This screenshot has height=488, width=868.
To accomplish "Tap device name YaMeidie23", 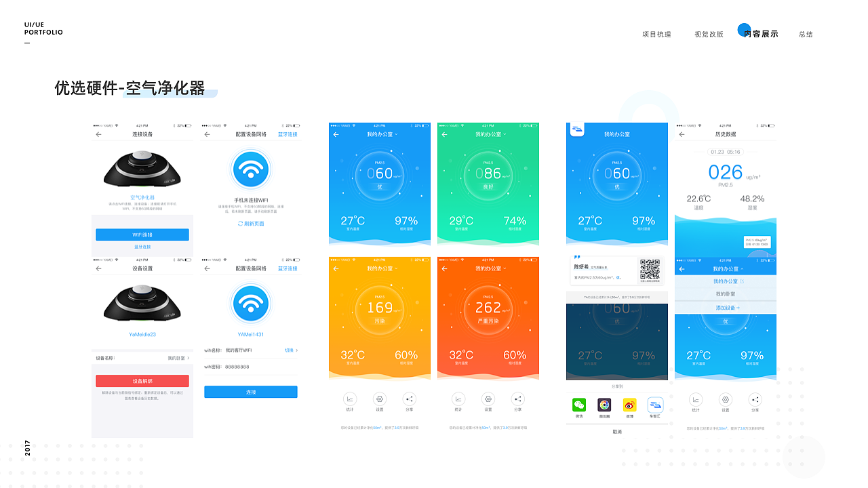I will (x=142, y=334).
